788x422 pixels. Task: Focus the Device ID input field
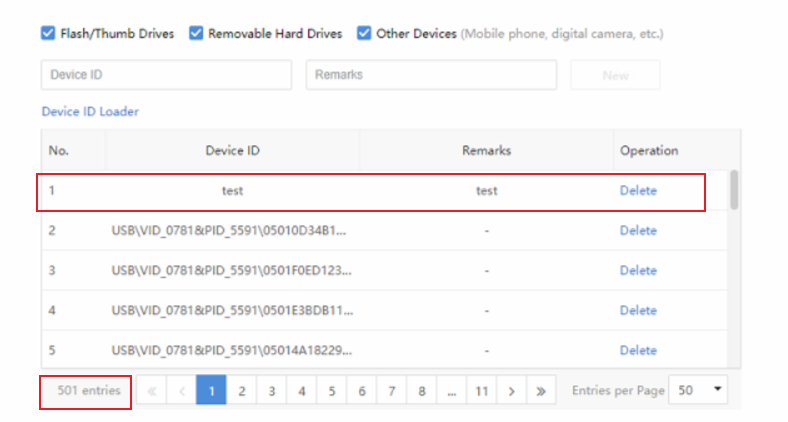tap(166, 75)
